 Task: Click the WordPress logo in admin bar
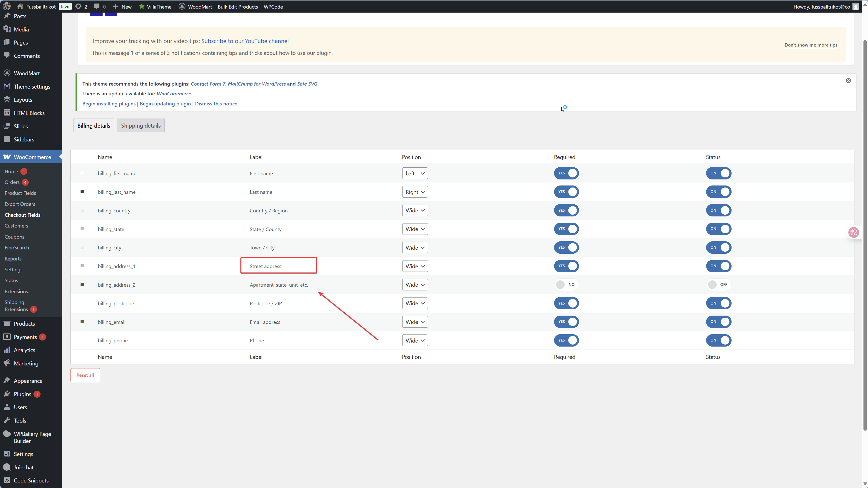coord(7,6)
